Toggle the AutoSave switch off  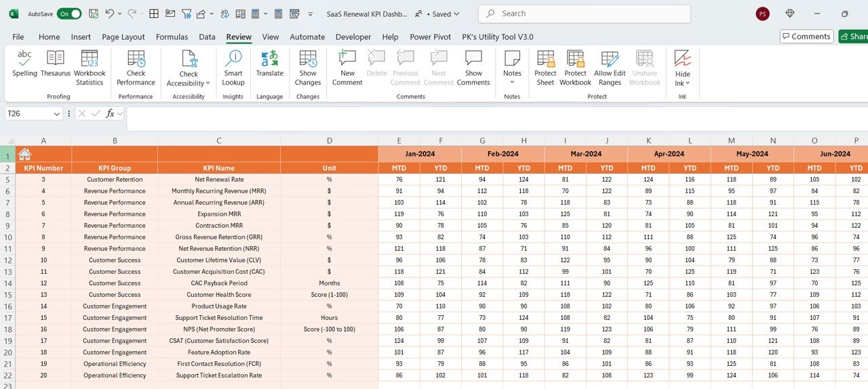(x=69, y=14)
